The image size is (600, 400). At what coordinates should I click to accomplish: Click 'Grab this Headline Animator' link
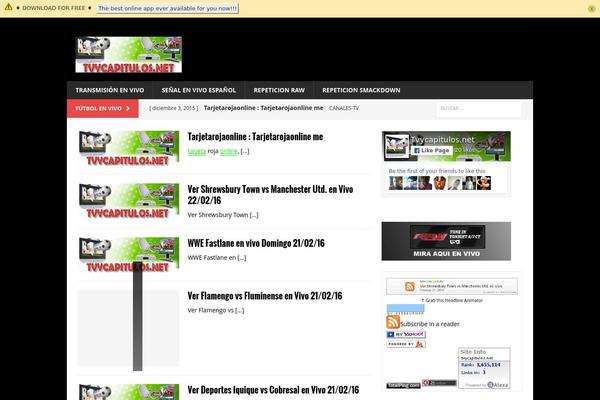coord(452,300)
